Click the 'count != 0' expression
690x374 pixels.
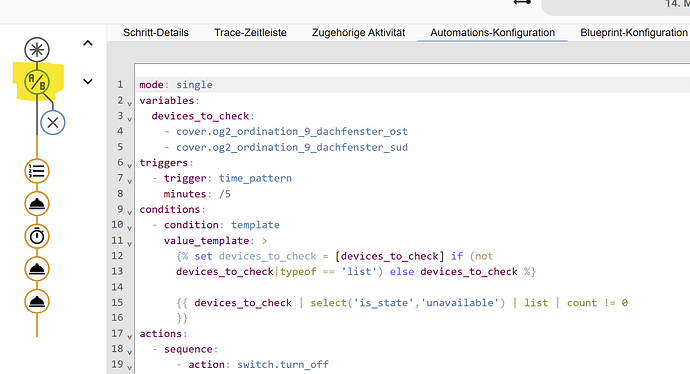(x=597, y=303)
